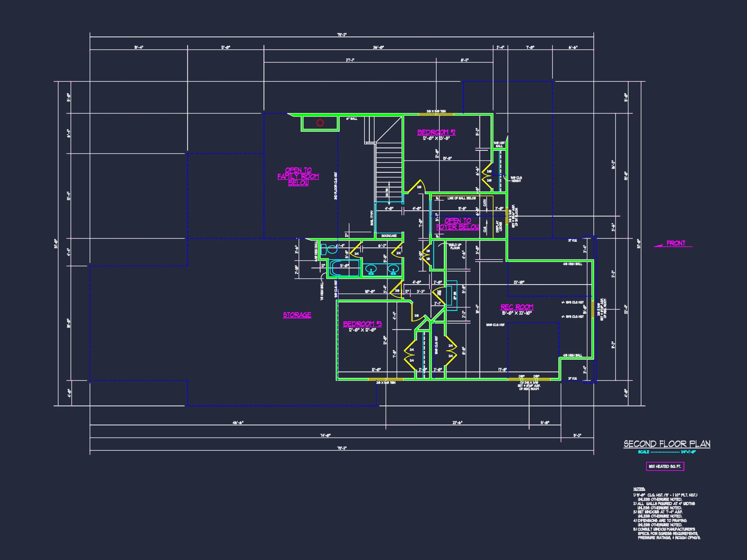Click the BOOKCASE label
The image size is (747, 560).
coord(389,236)
